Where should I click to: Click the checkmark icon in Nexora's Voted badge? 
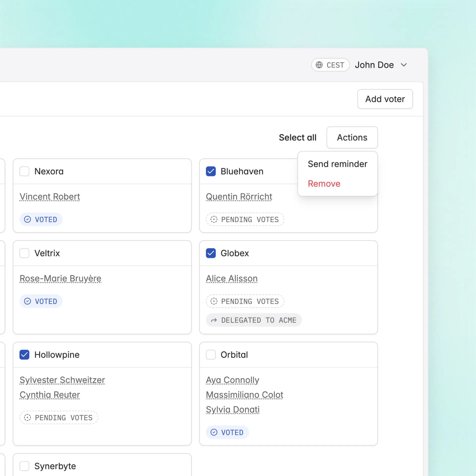pos(28,219)
